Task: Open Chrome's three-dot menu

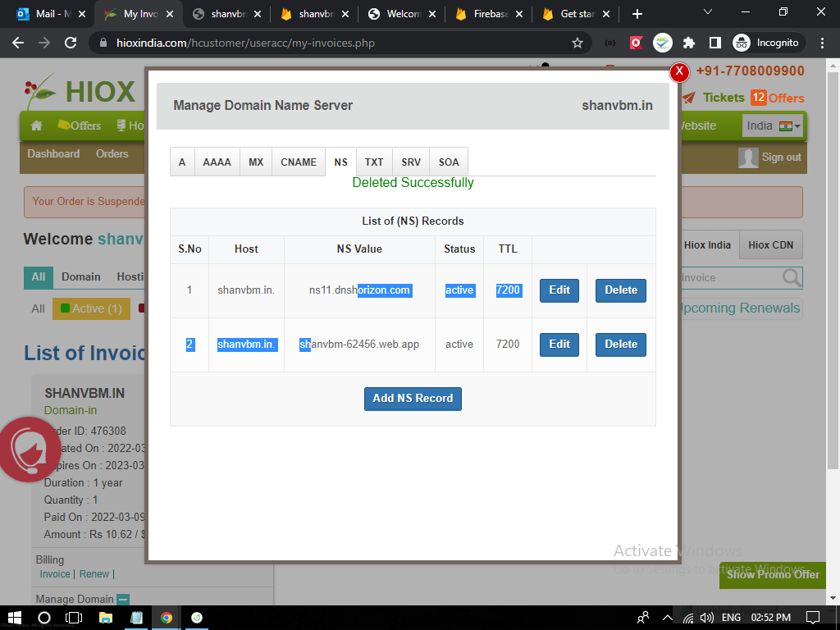Action: (x=821, y=43)
